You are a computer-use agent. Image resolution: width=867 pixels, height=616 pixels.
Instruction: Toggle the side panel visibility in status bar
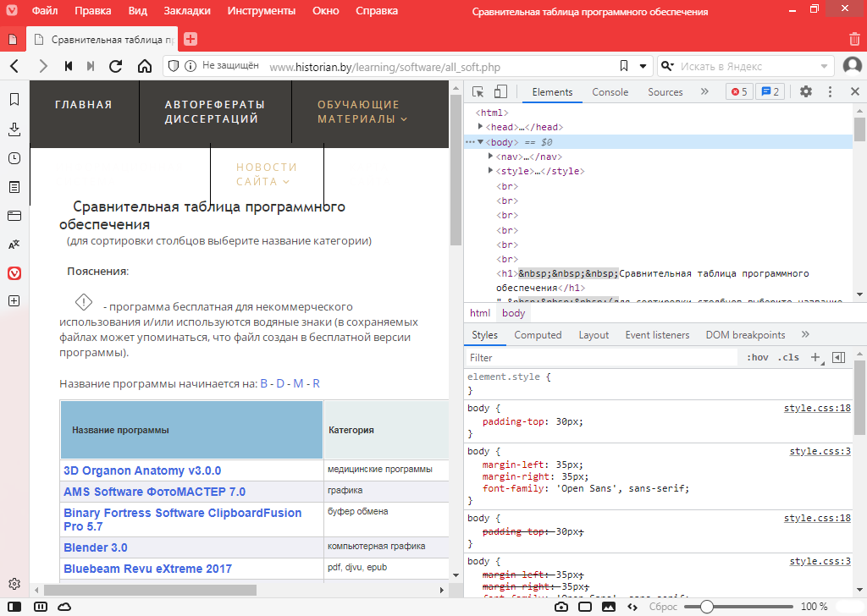point(16,607)
